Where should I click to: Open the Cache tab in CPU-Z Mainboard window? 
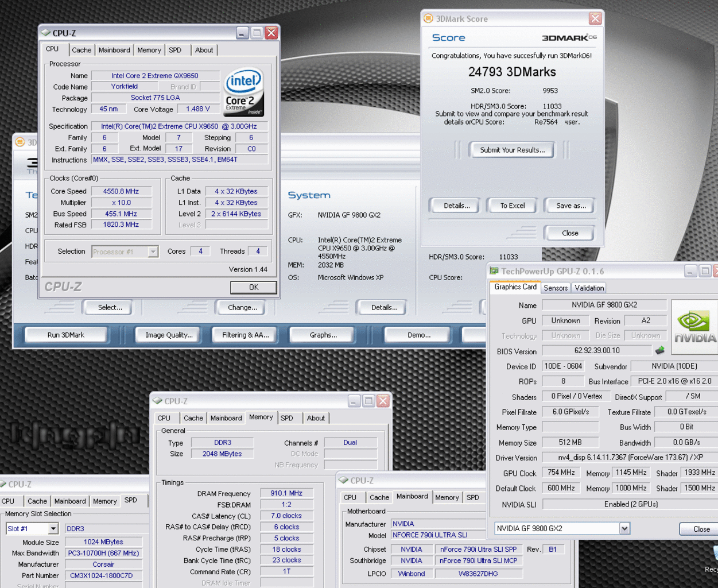point(379,497)
